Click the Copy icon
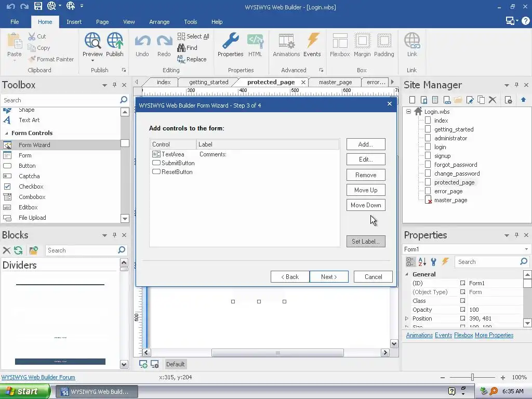The width and height of the screenshot is (532, 399). coord(32,48)
